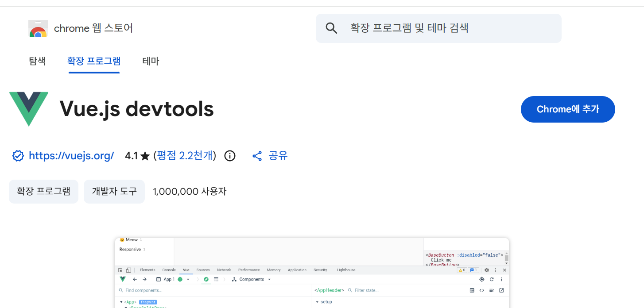Click the show render code '<>' icon

[x=482, y=290]
